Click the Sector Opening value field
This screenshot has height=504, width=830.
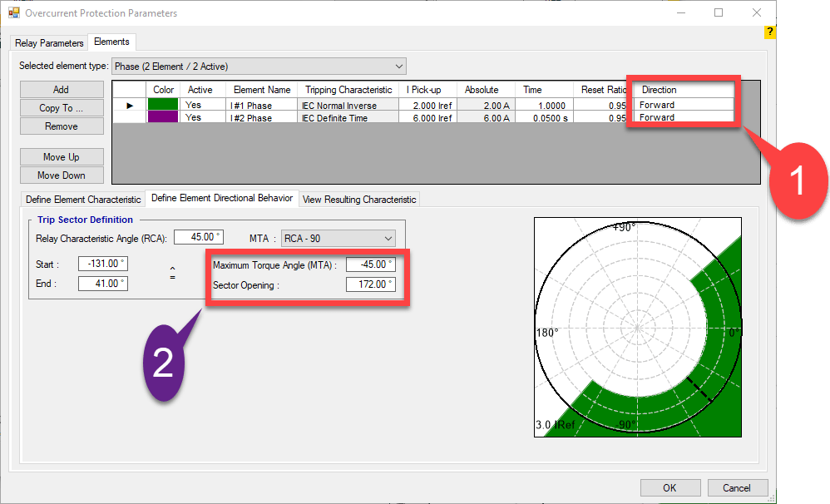point(370,284)
